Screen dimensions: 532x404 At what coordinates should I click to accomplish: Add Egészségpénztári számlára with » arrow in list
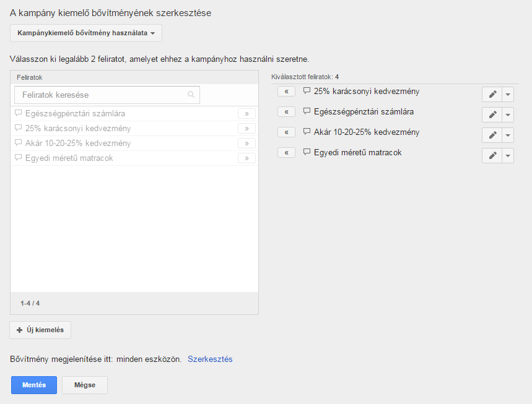246,114
